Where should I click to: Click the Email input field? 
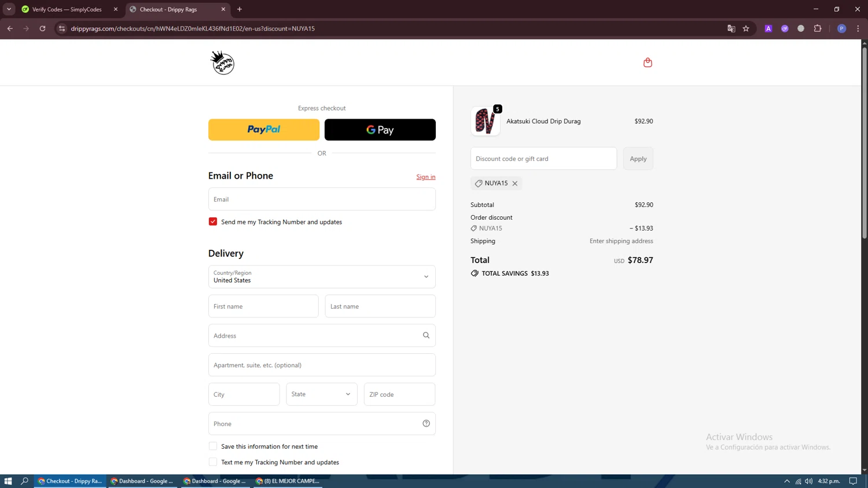click(322, 199)
